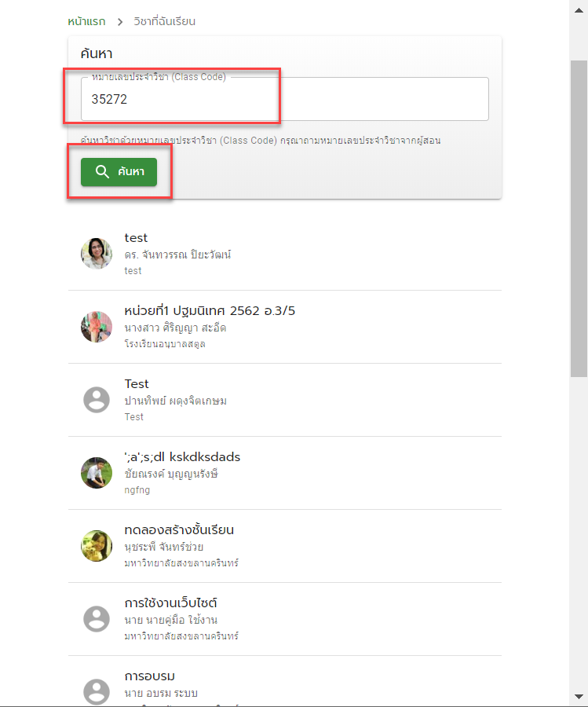Go to หน้าแรก breadcrumb link
Viewport: 588px width, 707px height.
tap(86, 22)
